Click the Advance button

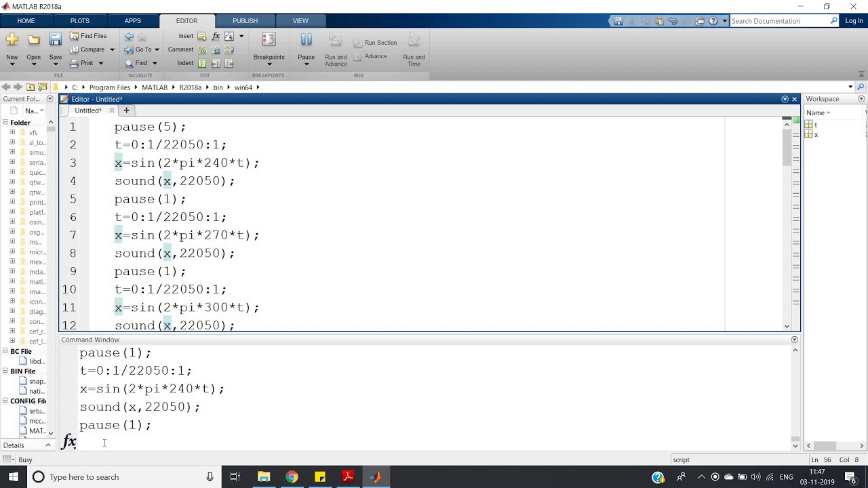pos(370,57)
